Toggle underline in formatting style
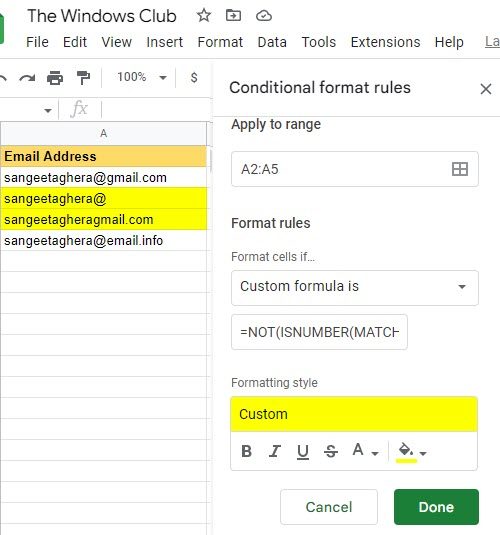This screenshot has height=535, width=500. coord(303,452)
